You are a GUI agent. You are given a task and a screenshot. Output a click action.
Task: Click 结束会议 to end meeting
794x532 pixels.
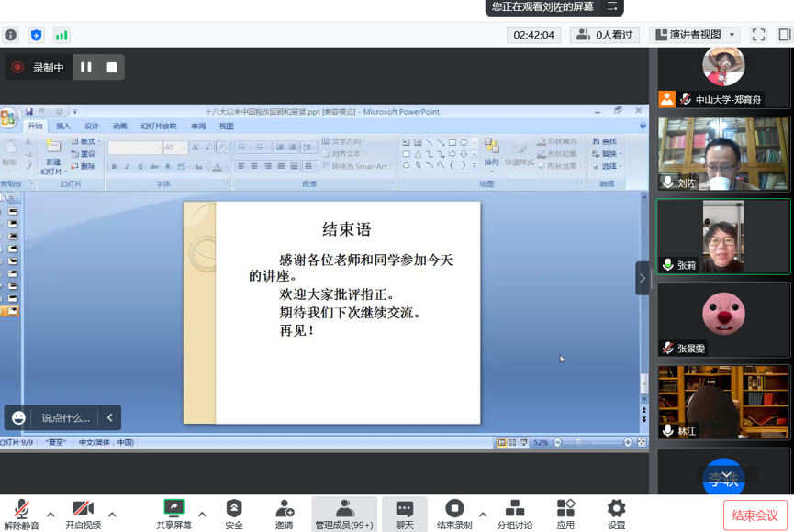point(755,515)
